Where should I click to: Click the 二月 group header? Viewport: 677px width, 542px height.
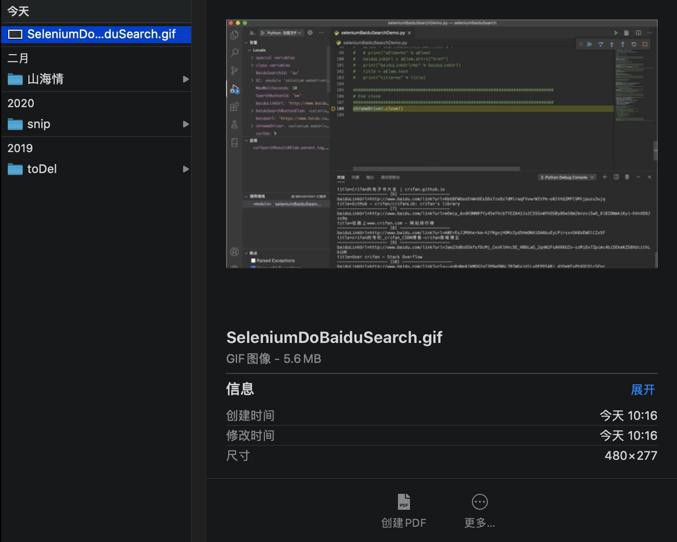(x=18, y=58)
